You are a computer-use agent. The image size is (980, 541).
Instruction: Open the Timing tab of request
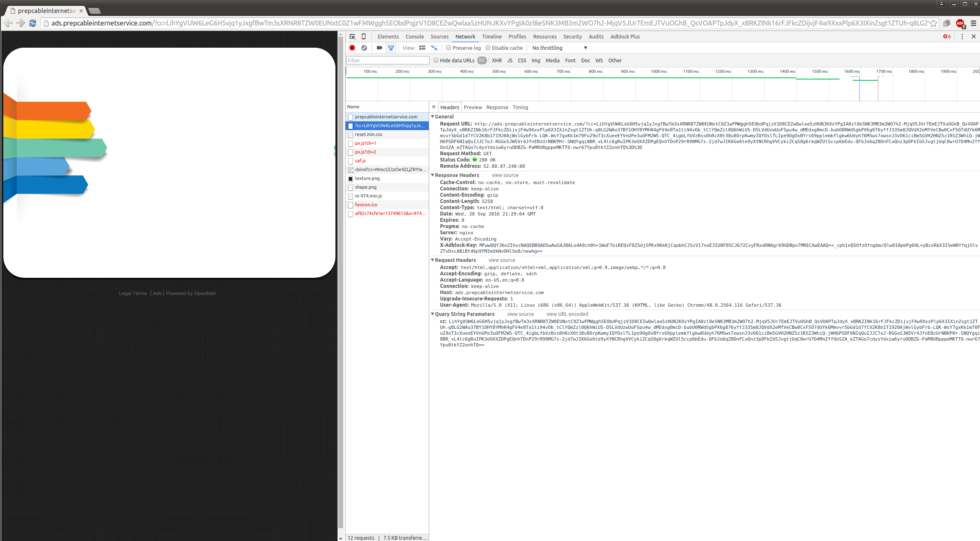coord(520,108)
